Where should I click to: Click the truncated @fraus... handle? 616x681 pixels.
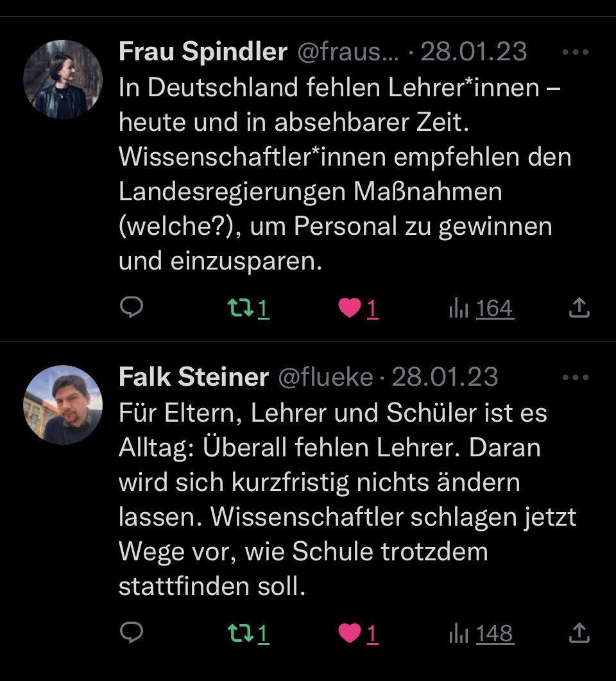tap(347, 52)
